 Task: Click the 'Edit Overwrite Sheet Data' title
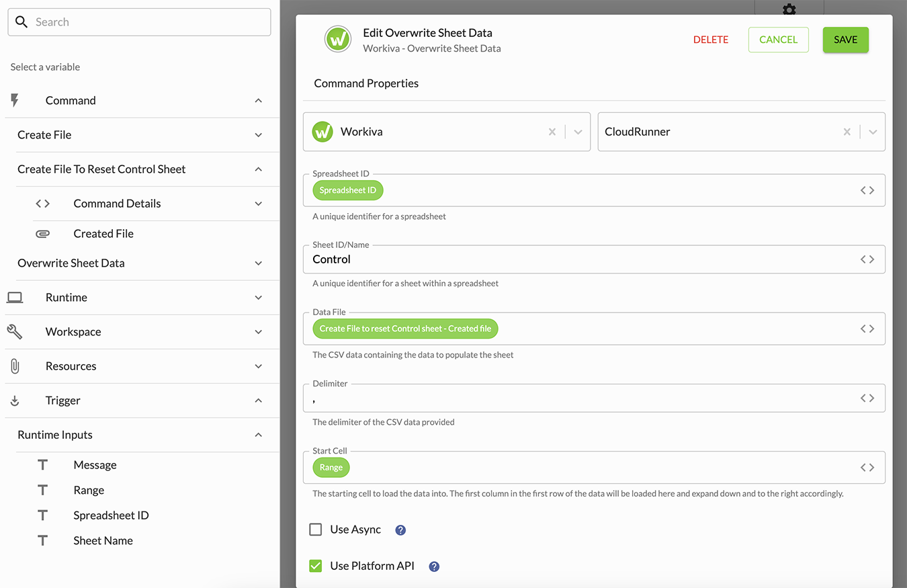pyautogui.click(x=427, y=33)
